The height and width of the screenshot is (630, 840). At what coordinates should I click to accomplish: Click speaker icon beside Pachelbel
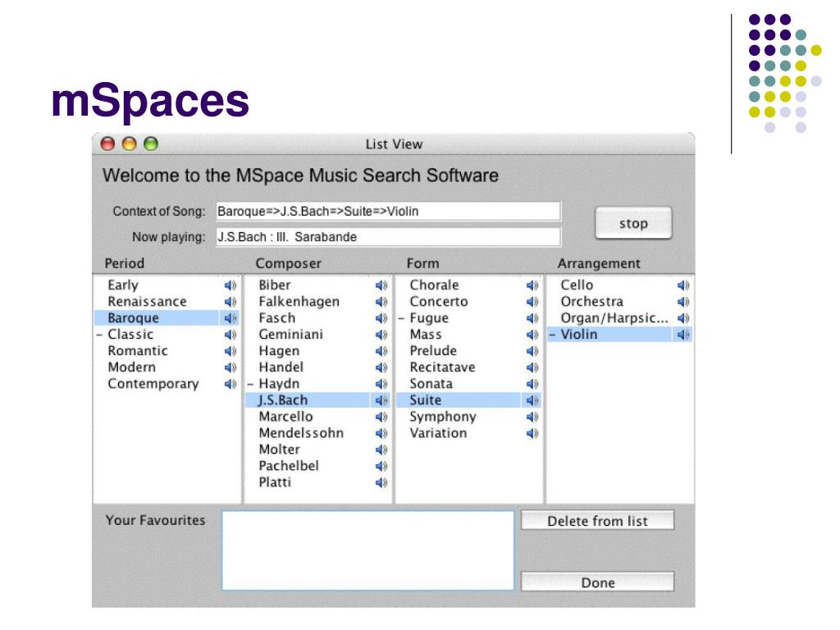[x=381, y=466]
